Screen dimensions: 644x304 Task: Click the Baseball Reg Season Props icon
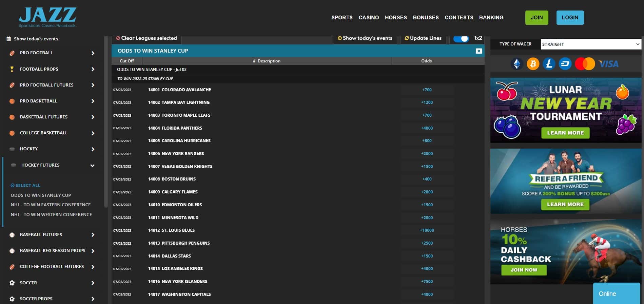[x=12, y=251]
